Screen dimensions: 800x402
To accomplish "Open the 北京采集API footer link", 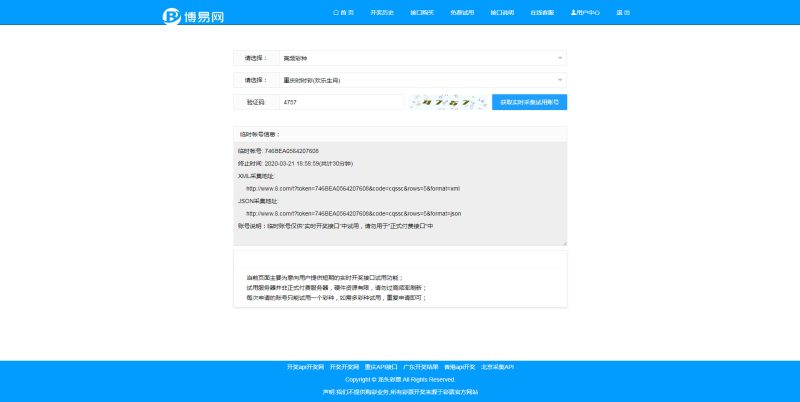I will (x=497, y=367).
